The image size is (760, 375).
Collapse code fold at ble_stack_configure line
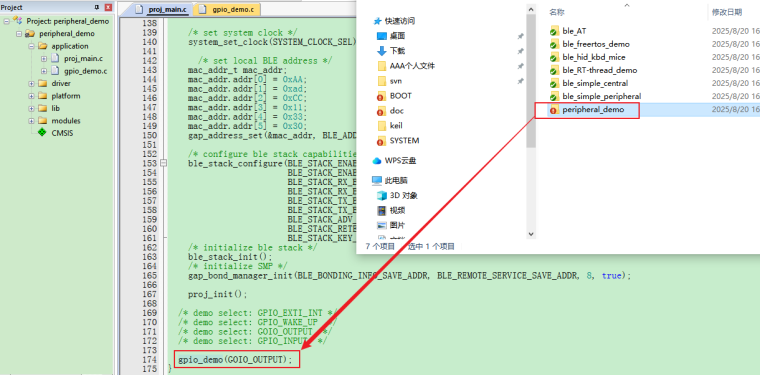164,163
